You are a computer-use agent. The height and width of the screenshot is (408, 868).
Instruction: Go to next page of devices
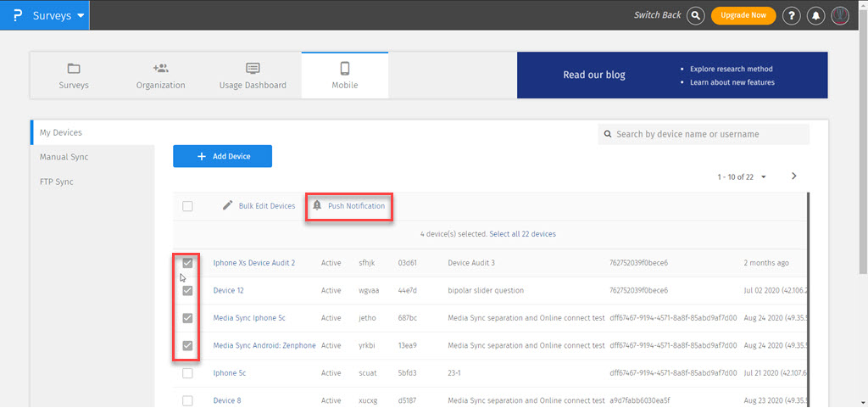(794, 176)
